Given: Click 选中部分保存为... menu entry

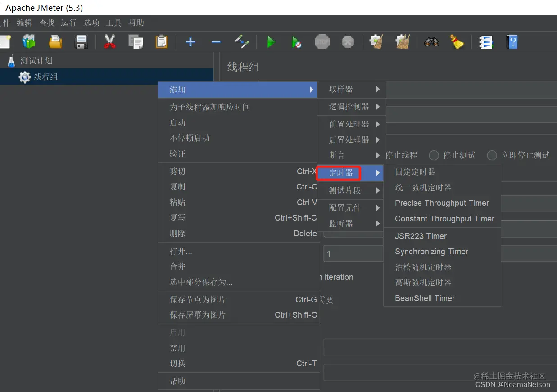Looking at the screenshot, I should coord(239,282).
